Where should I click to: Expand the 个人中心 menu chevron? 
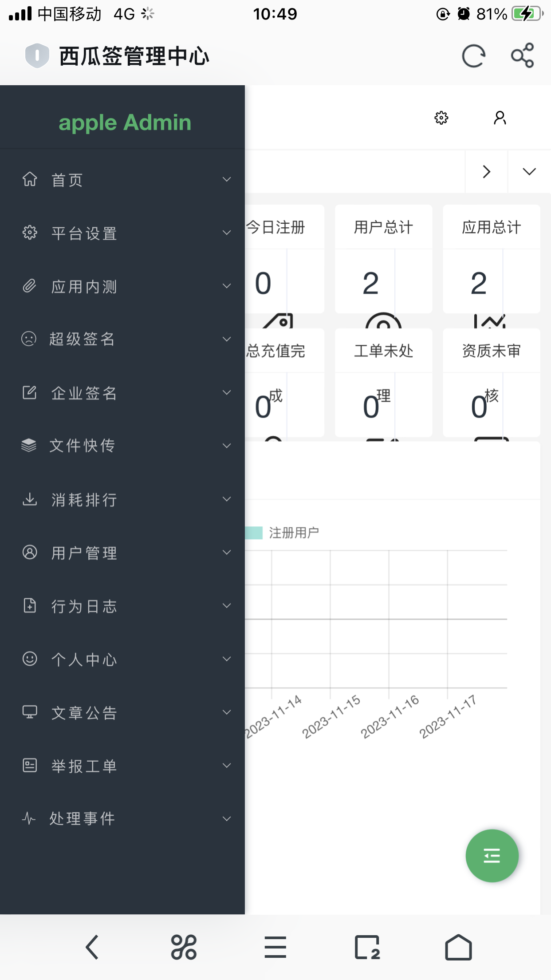227,659
